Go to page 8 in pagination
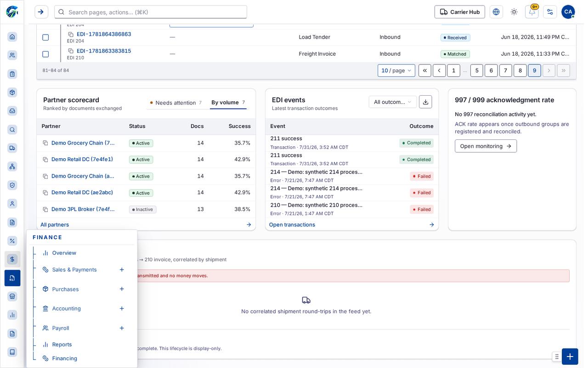 [520, 70]
